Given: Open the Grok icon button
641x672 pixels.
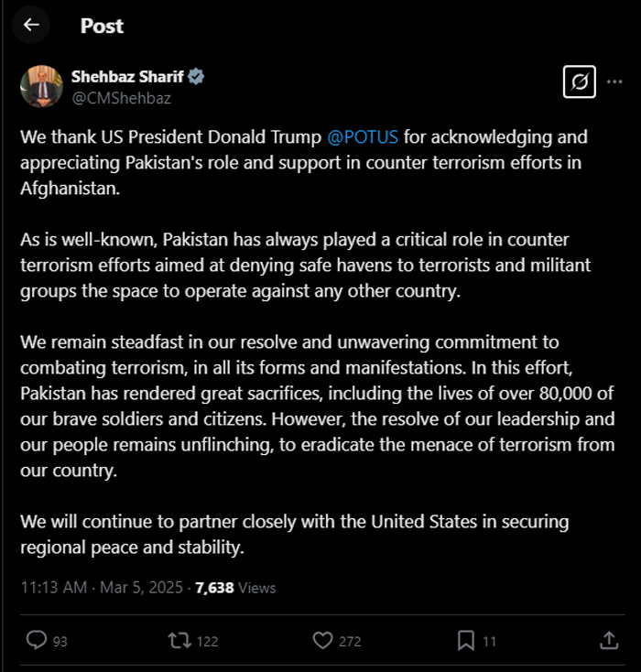Looking at the screenshot, I should pos(578,83).
